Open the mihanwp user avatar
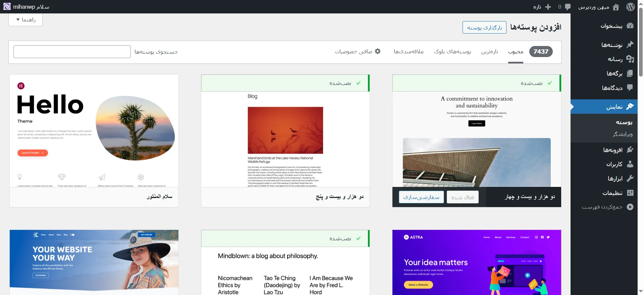The height and width of the screenshot is (295, 644). pos(7,7)
